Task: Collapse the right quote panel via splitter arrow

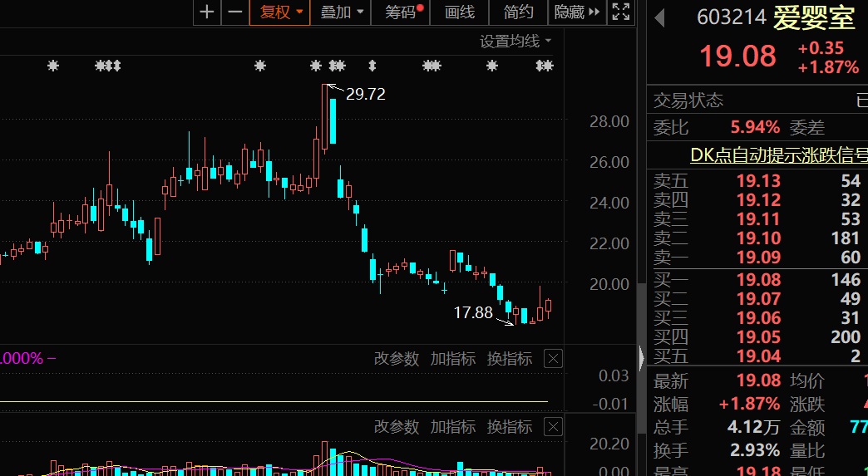Action: tap(641, 359)
